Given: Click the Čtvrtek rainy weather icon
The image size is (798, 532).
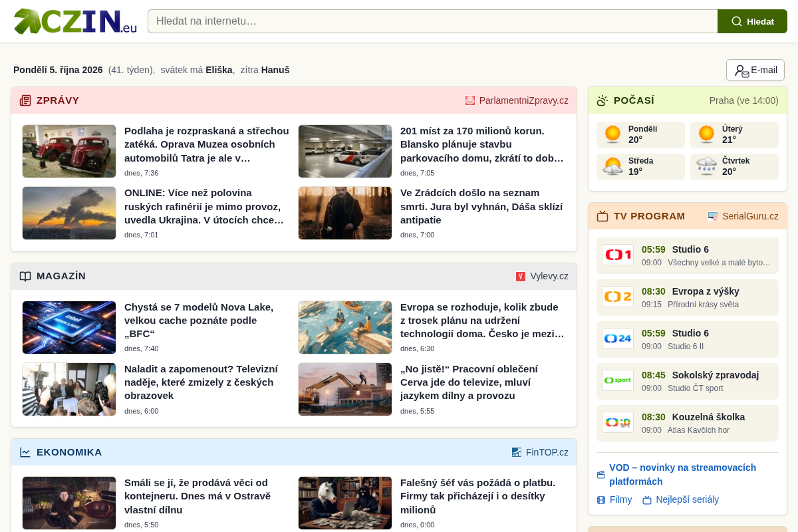Looking at the screenshot, I should 706,166.
